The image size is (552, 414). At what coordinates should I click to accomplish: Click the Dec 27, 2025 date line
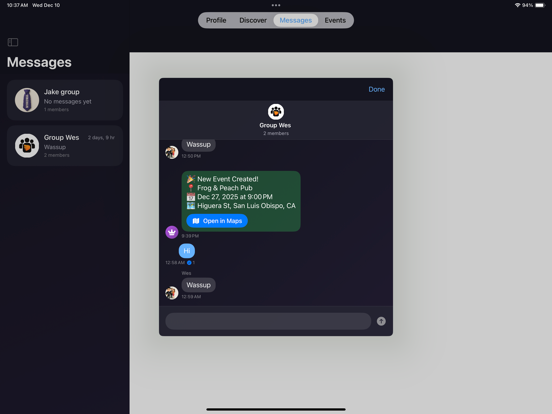tap(230, 197)
